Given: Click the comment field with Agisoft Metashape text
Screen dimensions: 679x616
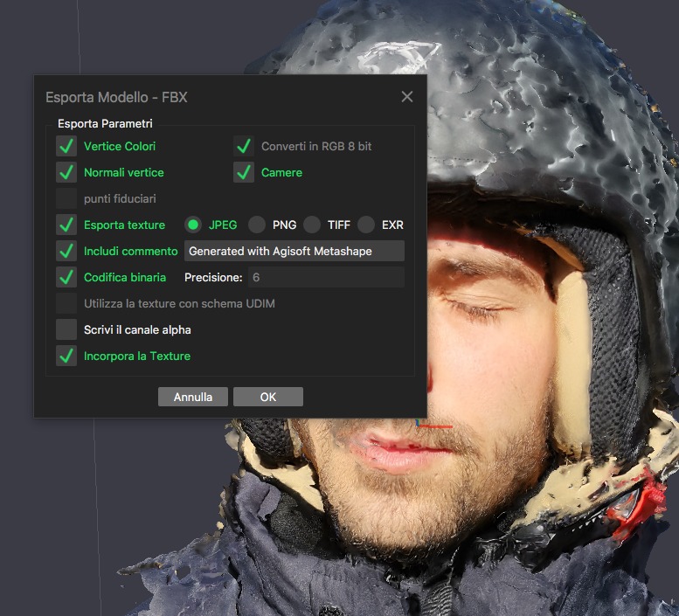Looking at the screenshot, I should coord(294,251).
